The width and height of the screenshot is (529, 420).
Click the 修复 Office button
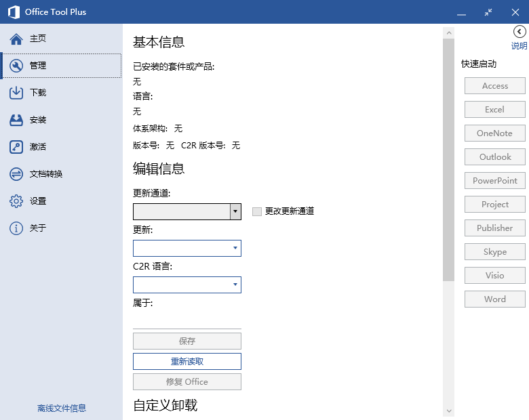point(187,381)
